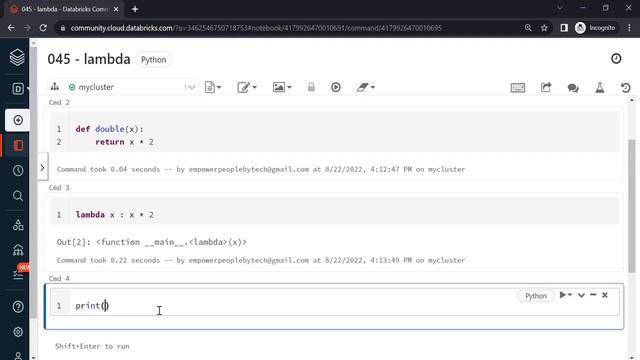Open Search magnifier in sidebar
The width and height of the screenshot is (640, 360).
(18, 196)
